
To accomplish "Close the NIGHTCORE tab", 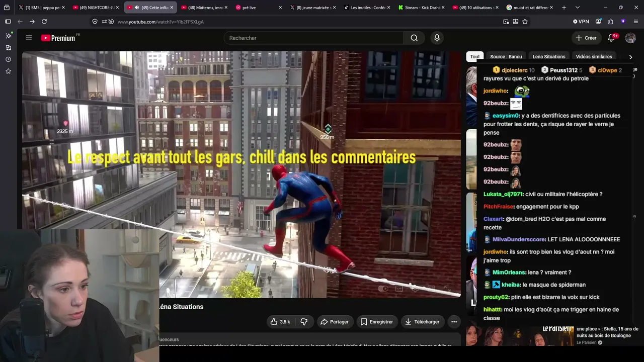I will (117, 8).
